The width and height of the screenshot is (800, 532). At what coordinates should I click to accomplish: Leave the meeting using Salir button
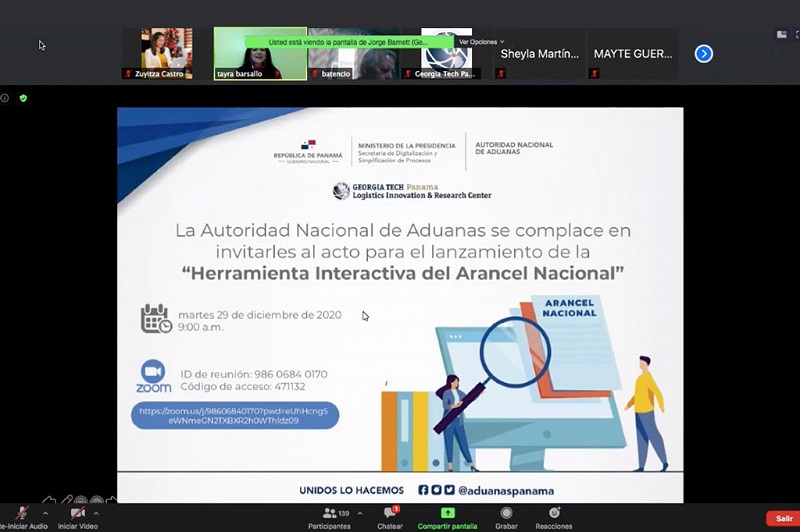point(784,518)
